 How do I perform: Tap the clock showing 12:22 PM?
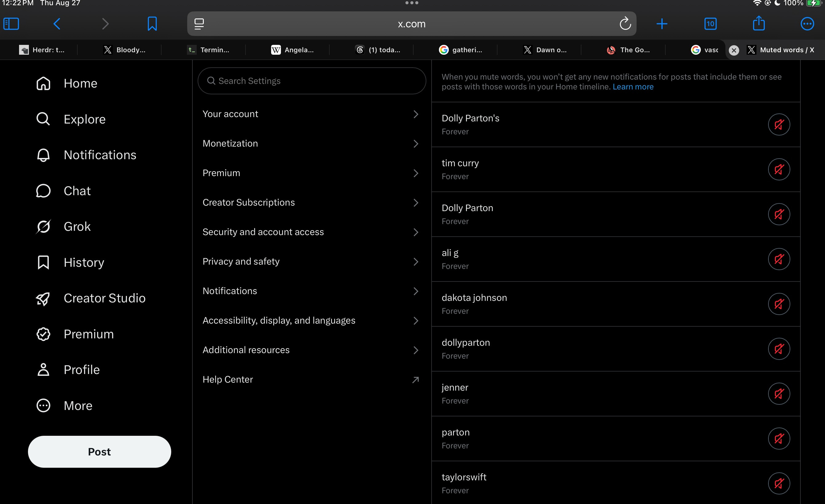tap(18, 3)
